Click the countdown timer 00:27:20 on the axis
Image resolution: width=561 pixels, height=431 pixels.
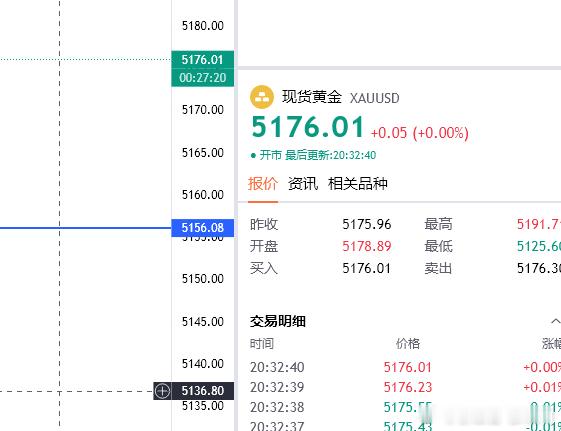[x=203, y=77]
